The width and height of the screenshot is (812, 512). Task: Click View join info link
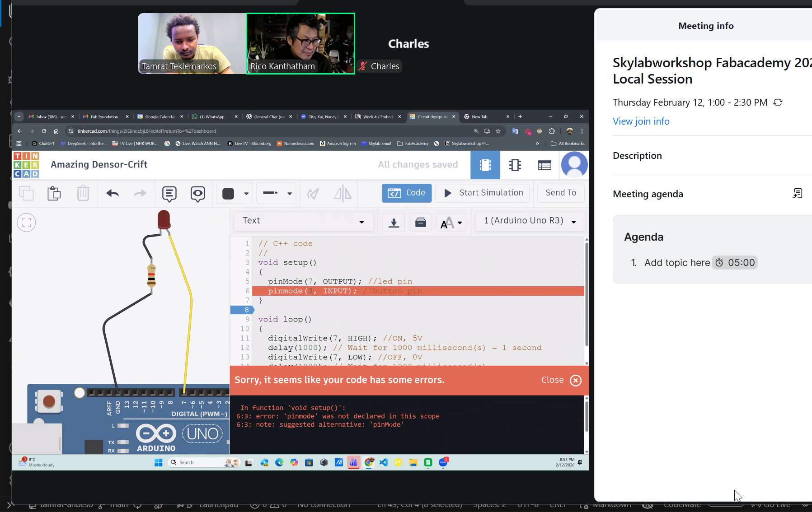(x=641, y=121)
